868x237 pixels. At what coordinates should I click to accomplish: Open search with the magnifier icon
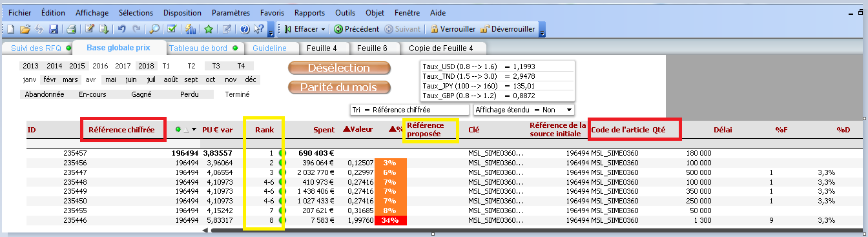tap(154, 29)
